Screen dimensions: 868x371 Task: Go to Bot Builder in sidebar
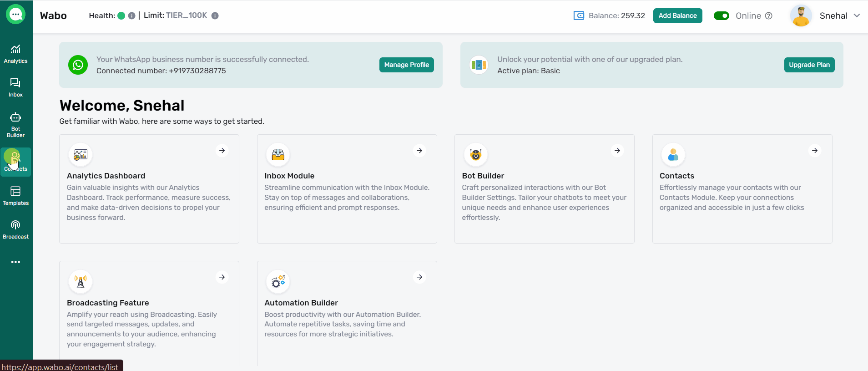click(15, 125)
